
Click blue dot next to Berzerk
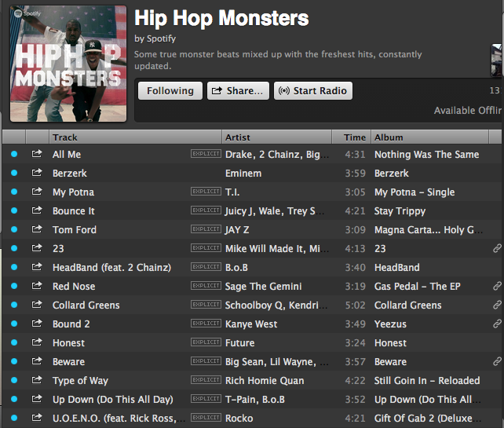(14, 173)
